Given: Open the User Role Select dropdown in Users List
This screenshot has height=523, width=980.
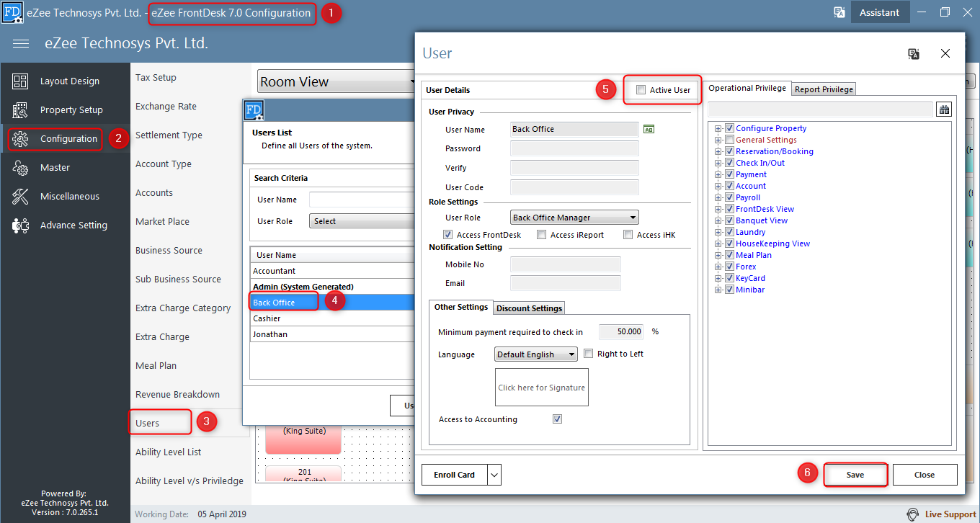Looking at the screenshot, I should click(x=362, y=221).
